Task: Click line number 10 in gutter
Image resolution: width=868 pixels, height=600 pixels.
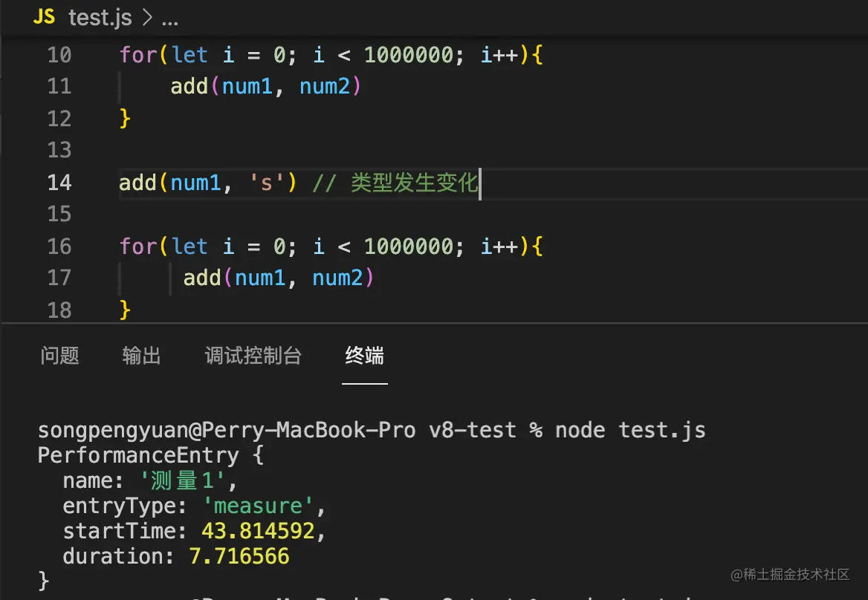Action: 59,55
